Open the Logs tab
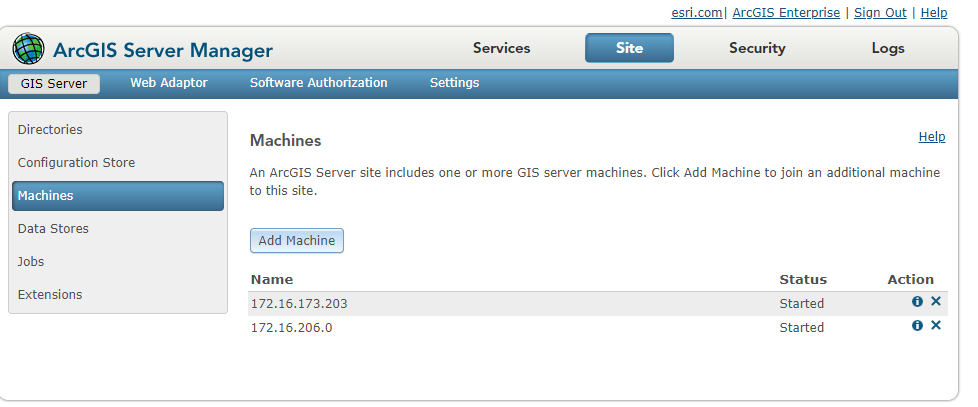 click(x=888, y=48)
